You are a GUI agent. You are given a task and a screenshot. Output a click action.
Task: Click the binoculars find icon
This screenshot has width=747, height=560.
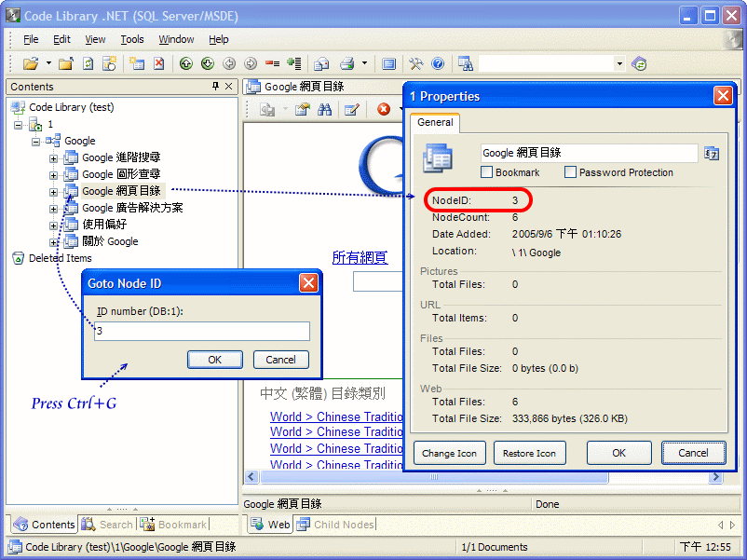324,110
